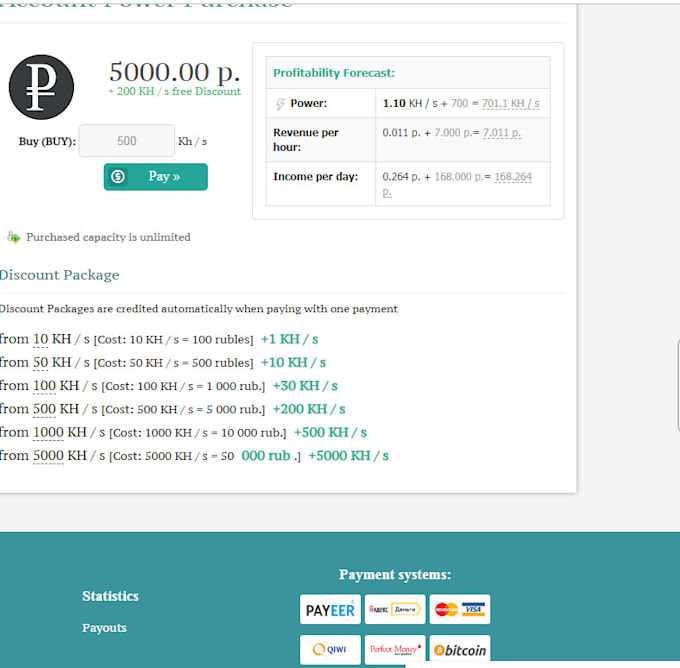The height and width of the screenshot is (668, 680).
Task: Select the bitcoin payment logo
Action: [460, 649]
